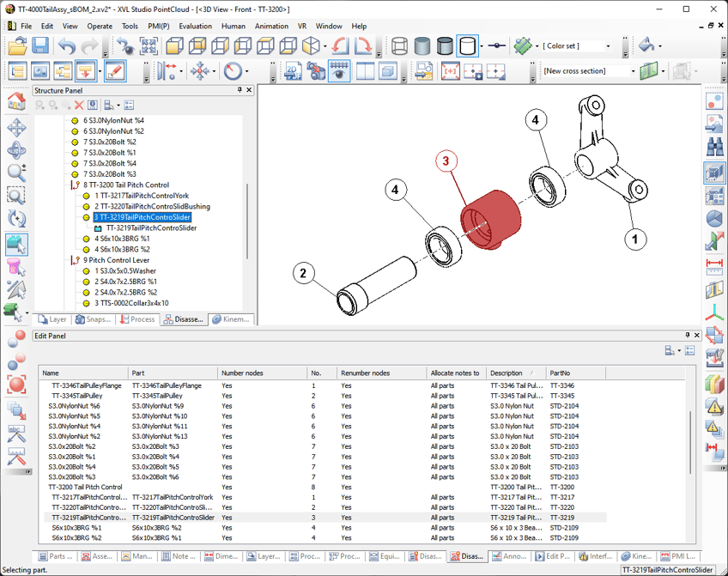The width and height of the screenshot is (728, 576).
Task: Toggle the grid visibility eye button
Action: (x=339, y=71)
